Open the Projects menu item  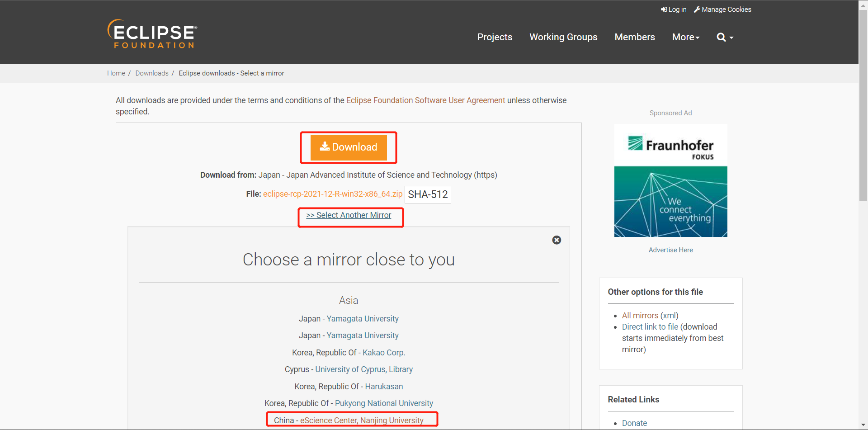495,37
